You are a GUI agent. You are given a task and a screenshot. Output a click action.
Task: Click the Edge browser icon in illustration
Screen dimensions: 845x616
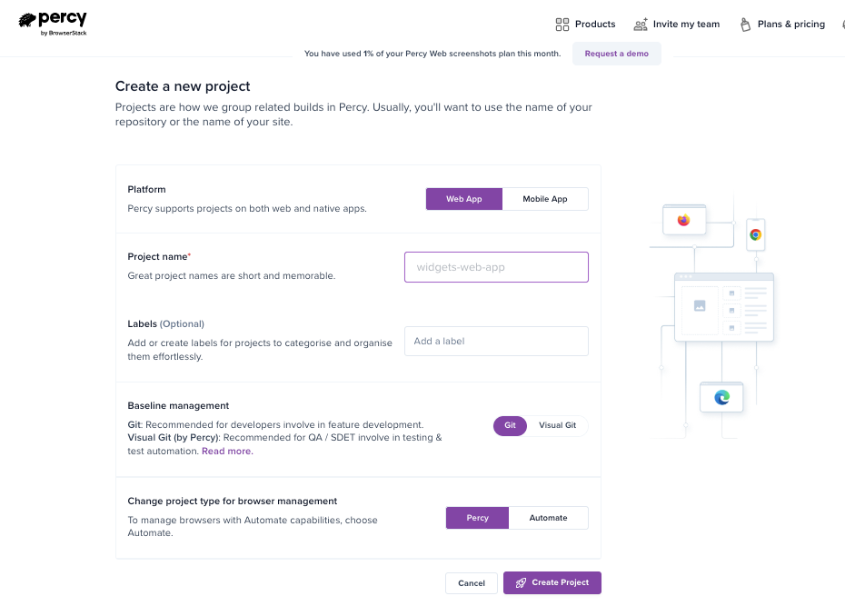(x=721, y=397)
